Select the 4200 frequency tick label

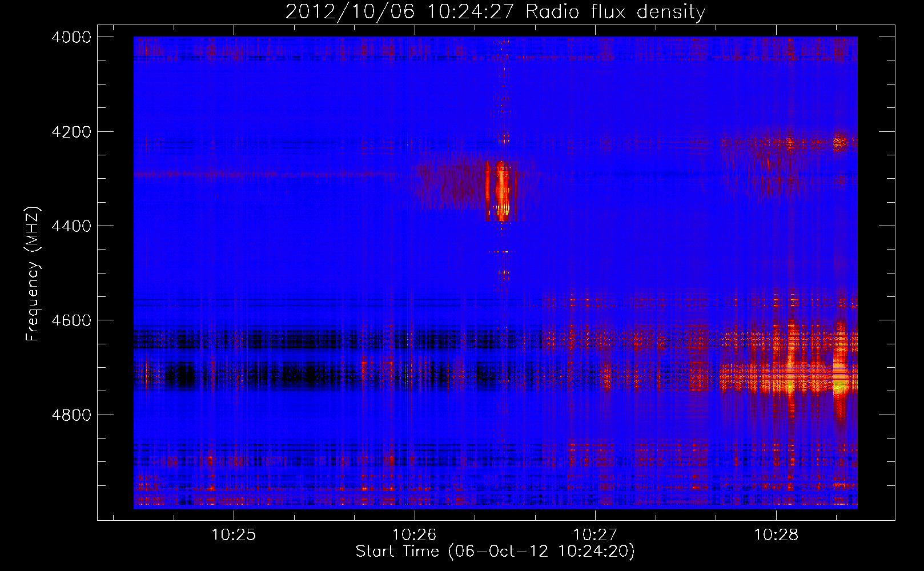pyautogui.click(x=71, y=132)
